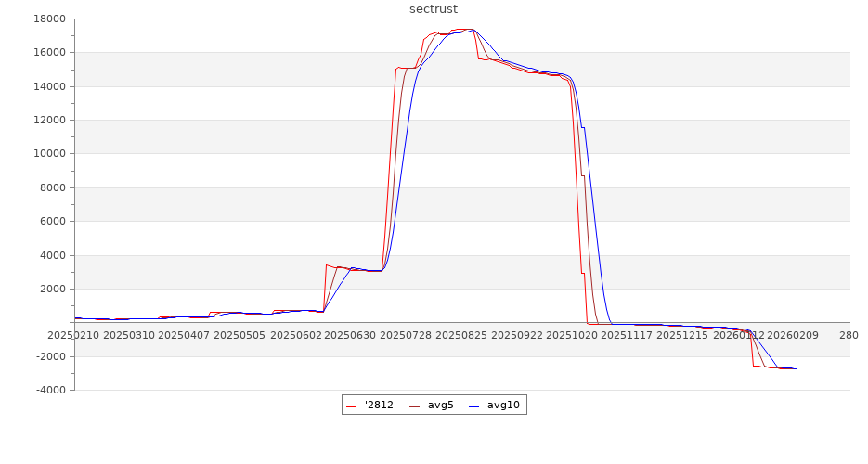Select the '2812' legend entry
The height and width of the screenshot is (464, 868).
point(380,406)
